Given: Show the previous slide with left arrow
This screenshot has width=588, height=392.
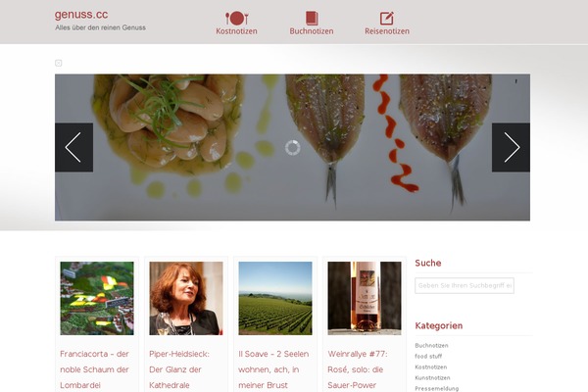Looking at the screenshot, I should pos(73,147).
